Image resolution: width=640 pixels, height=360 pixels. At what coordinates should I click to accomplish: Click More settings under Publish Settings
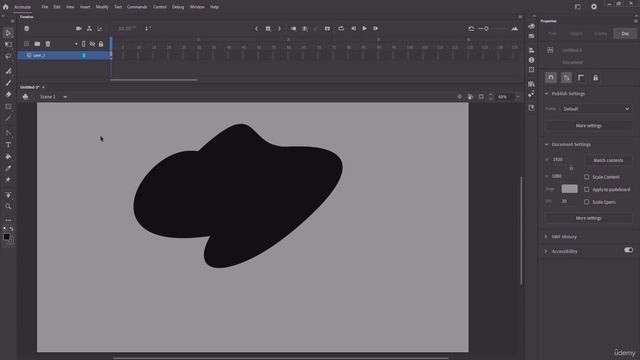pos(589,126)
